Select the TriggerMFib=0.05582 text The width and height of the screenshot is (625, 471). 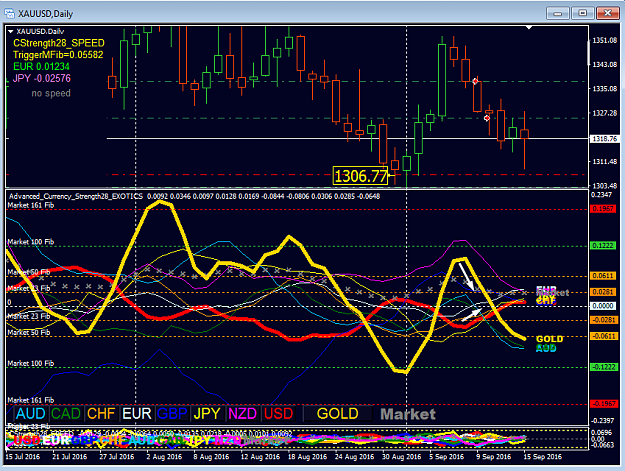click(x=58, y=55)
